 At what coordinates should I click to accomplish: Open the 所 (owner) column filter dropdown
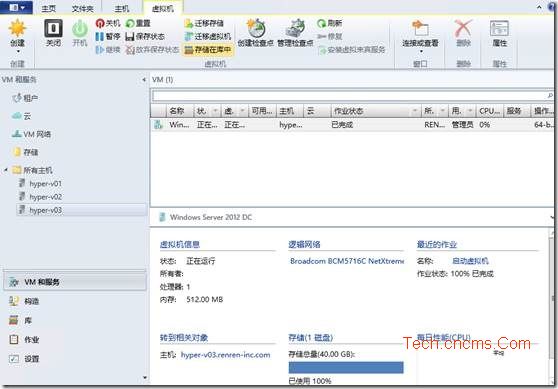pyautogui.click(x=442, y=111)
